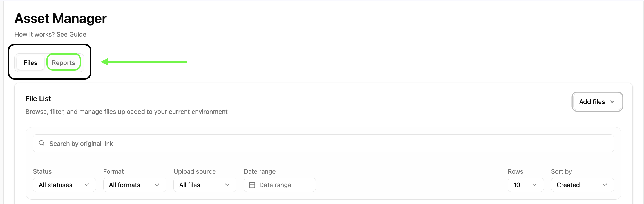Click the All files chevron arrow
The width and height of the screenshot is (644, 204).
227,185
